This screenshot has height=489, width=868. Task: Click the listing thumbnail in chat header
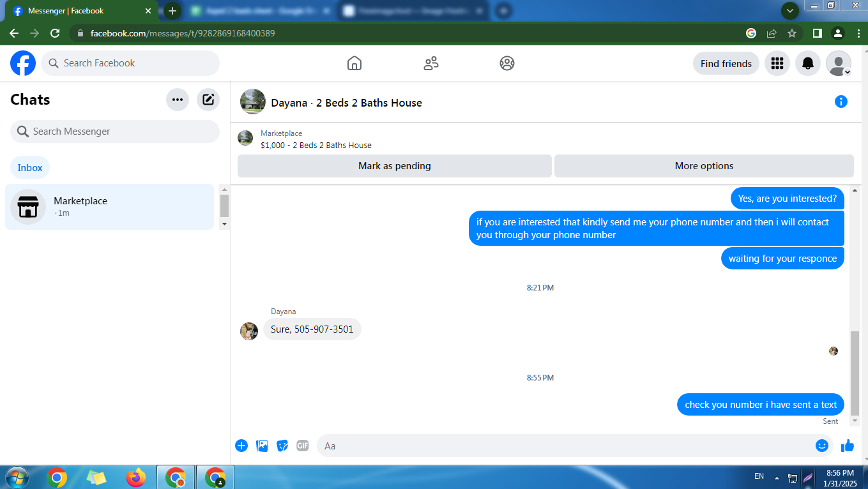tap(253, 102)
